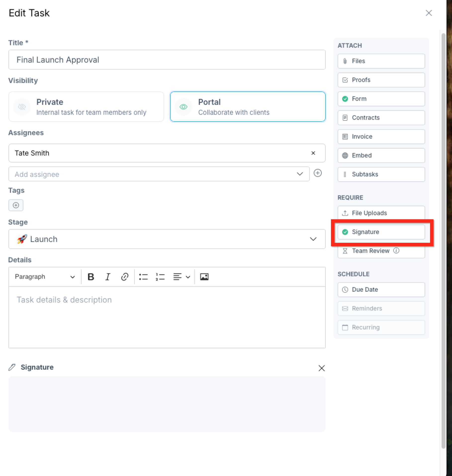Click the Signature pad area
Screen dimensions: 452x476
[x=167, y=404]
